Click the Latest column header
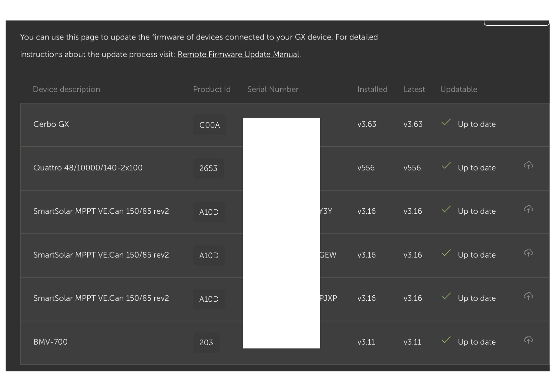This screenshot has height=392, width=555. (x=414, y=89)
